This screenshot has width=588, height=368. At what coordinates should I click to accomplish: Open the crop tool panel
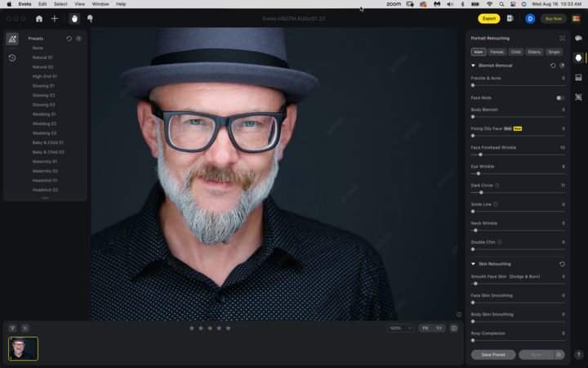[578, 96]
